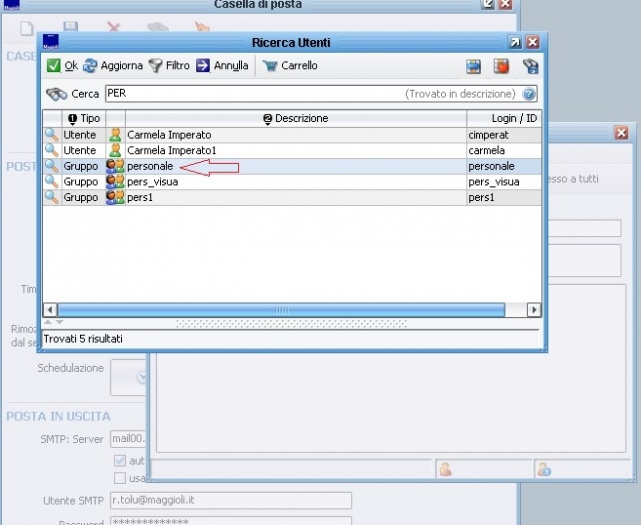Click the Aggiorna refresh icon
641x525 pixels.
pyautogui.click(x=90, y=65)
